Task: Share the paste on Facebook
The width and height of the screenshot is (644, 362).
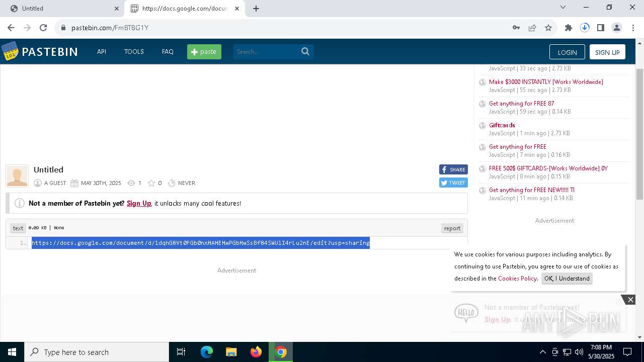Action: click(453, 169)
